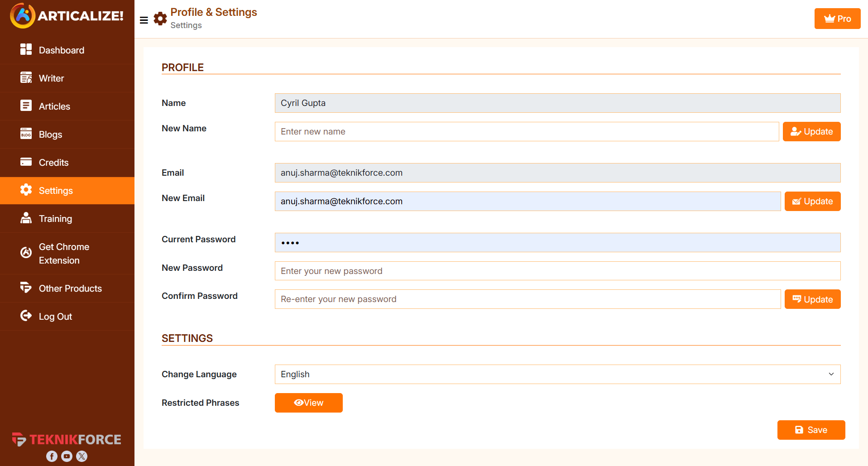Click the Teknikforce logo
The height and width of the screenshot is (466, 868).
67,439
